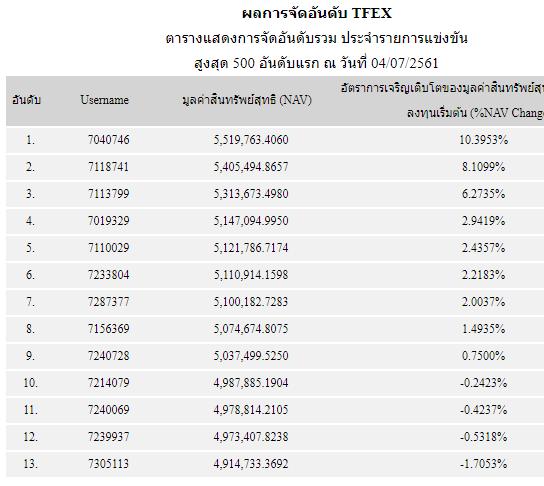Click the 0.7500% change value
The width and height of the screenshot is (544, 486).
click(x=483, y=356)
